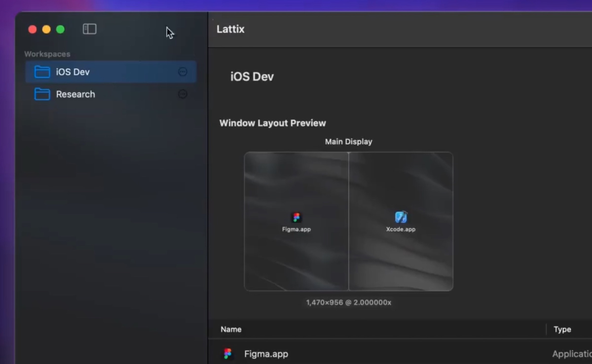Click the Workspaces section header
The image size is (592, 364).
click(47, 54)
